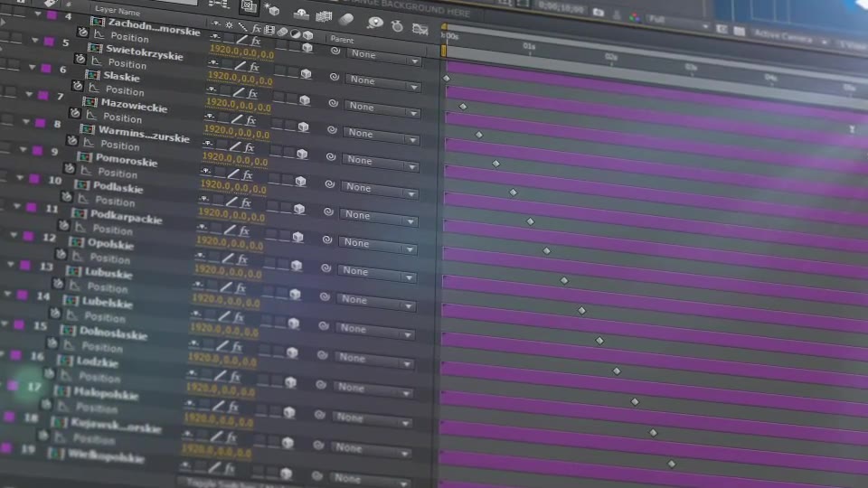Click the fx switch of Swietokrzyskie layer
Screen dimensions: 868x488
(x=254, y=68)
